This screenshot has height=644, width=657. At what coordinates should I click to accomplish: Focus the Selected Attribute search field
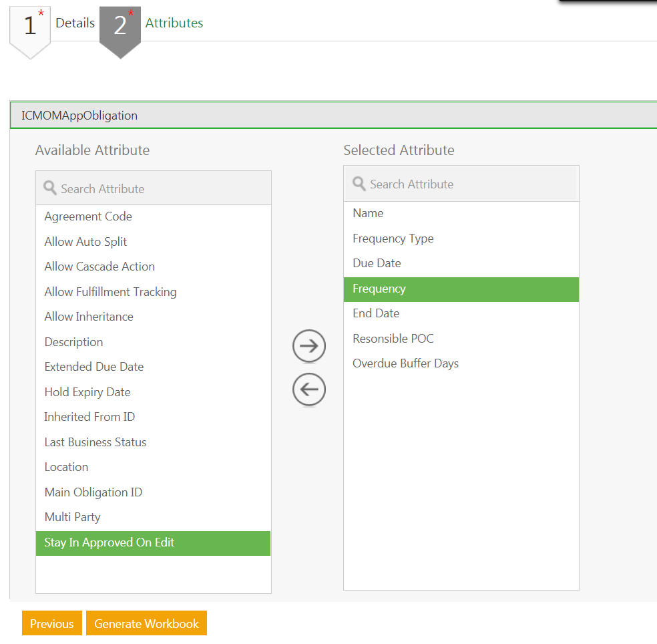[x=467, y=184]
